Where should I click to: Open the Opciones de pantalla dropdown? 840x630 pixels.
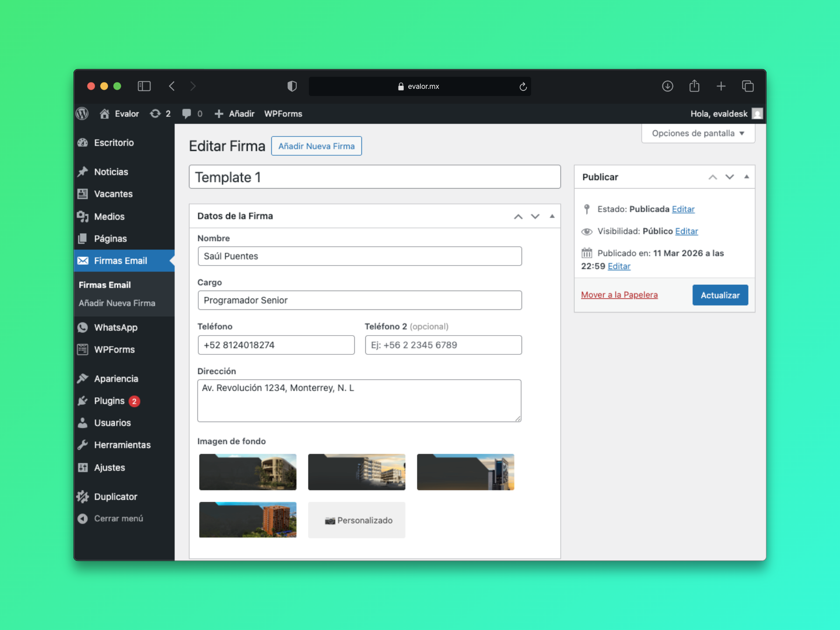click(697, 133)
